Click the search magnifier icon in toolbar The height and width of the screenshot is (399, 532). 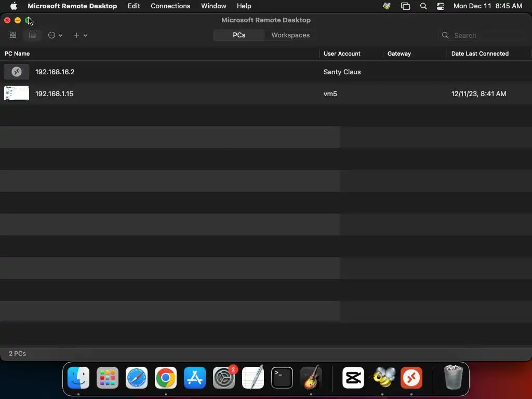(445, 35)
